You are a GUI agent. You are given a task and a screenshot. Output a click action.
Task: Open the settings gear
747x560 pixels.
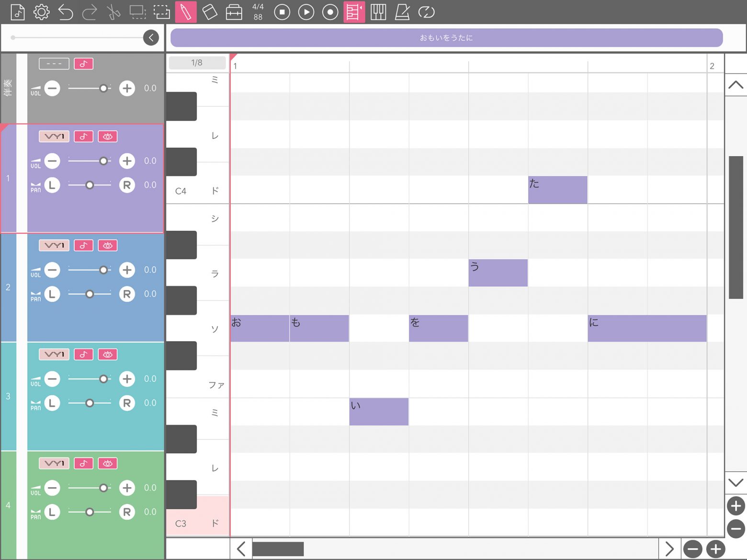pyautogui.click(x=42, y=12)
